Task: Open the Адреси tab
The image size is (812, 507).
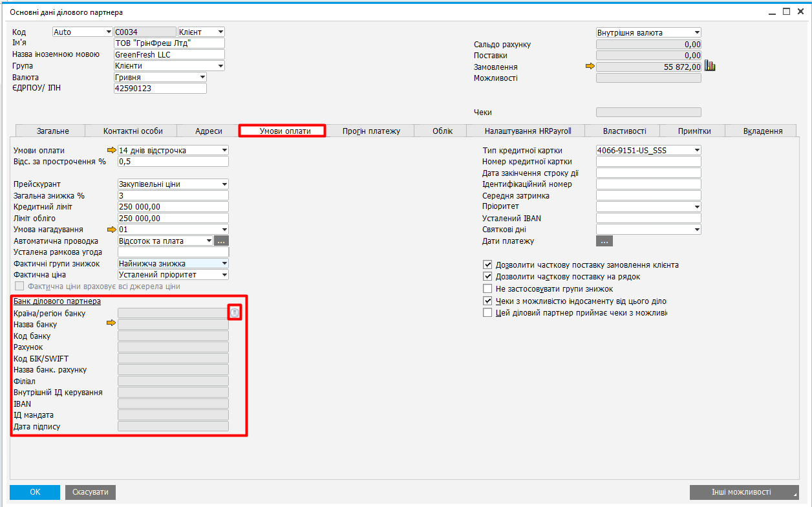Action: (208, 131)
